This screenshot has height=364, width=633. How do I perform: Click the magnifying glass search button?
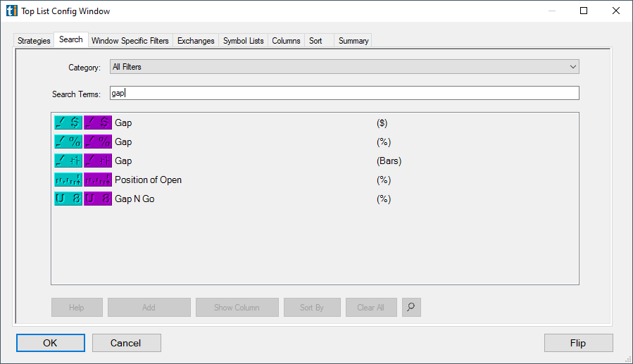[x=411, y=307]
